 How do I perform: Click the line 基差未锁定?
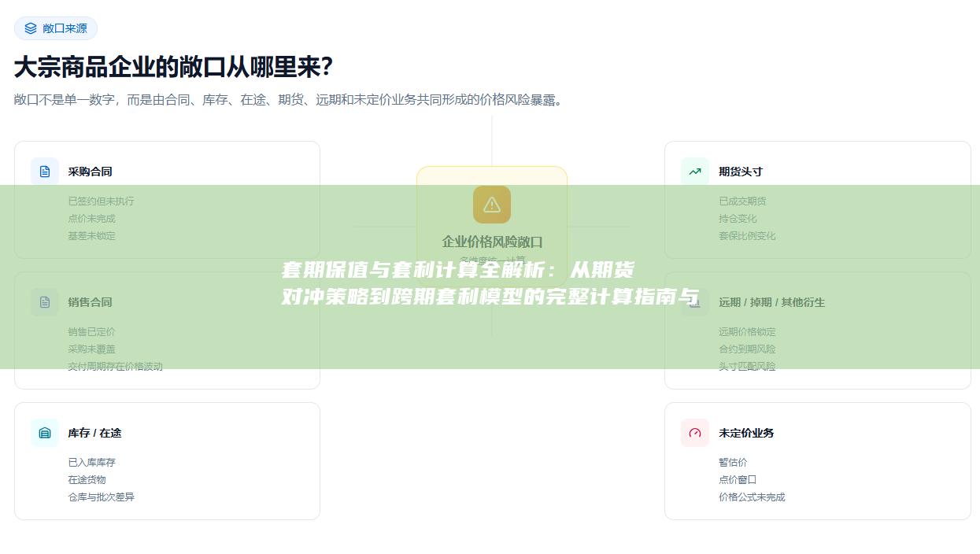92,236
